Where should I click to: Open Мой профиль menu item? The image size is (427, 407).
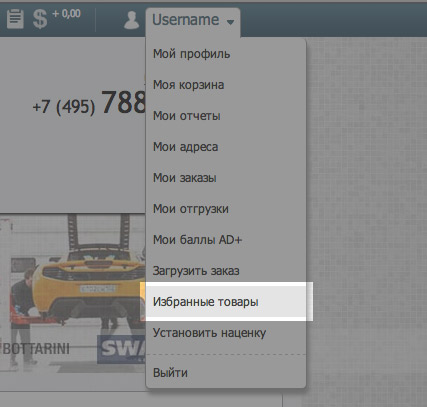pos(226,54)
